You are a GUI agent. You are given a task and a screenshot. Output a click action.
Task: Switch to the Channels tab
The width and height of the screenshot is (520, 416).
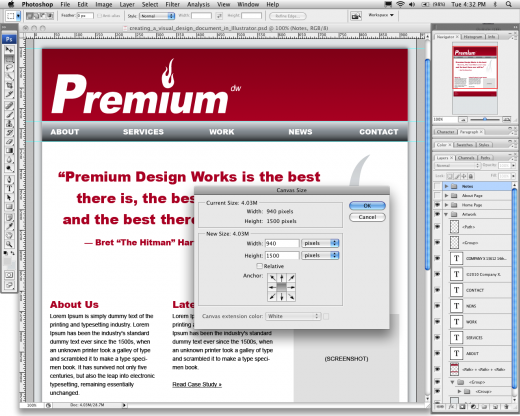466,158
